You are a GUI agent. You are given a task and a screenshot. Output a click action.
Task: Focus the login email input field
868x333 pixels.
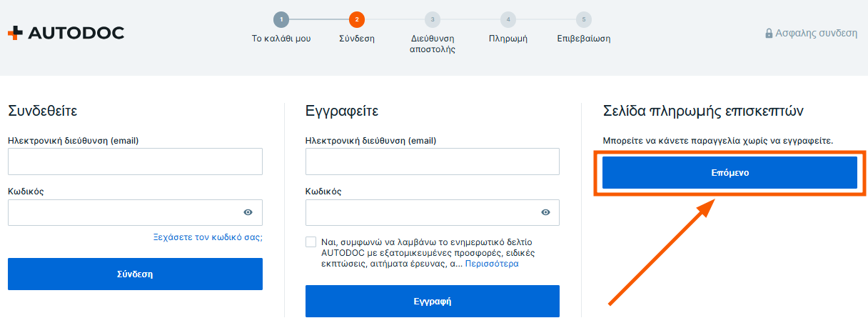pos(135,161)
